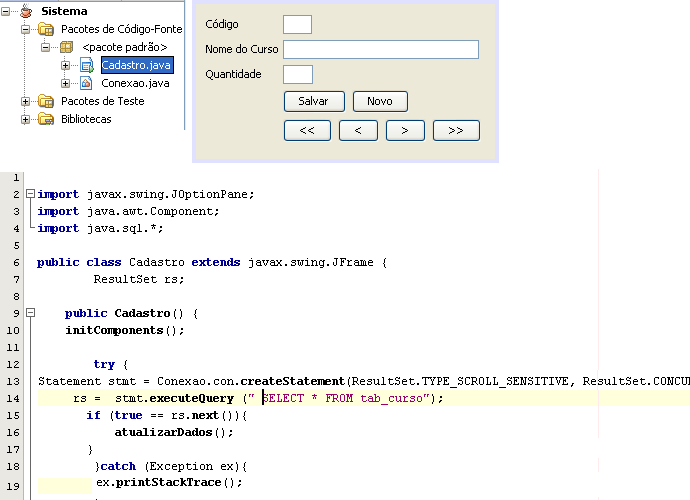Viewport: 690px width, 500px height.
Task: Select Pacotes de Código-Fonte label
Action: pyautogui.click(x=121, y=29)
